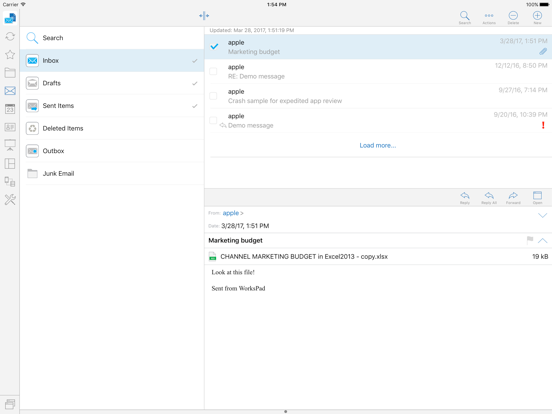This screenshot has height=414, width=552.
Task: Open the Calendar icon in sidebar
Action: coord(10,109)
